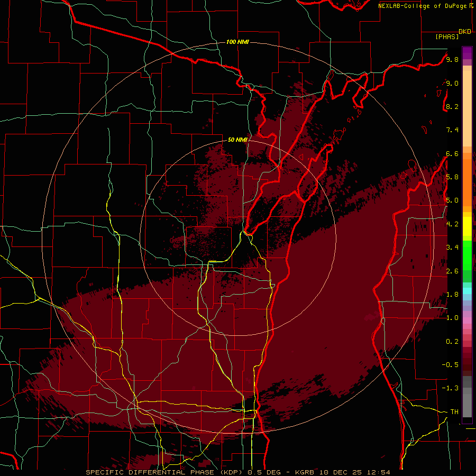Click the 5.8 scale value

[452, 177]
